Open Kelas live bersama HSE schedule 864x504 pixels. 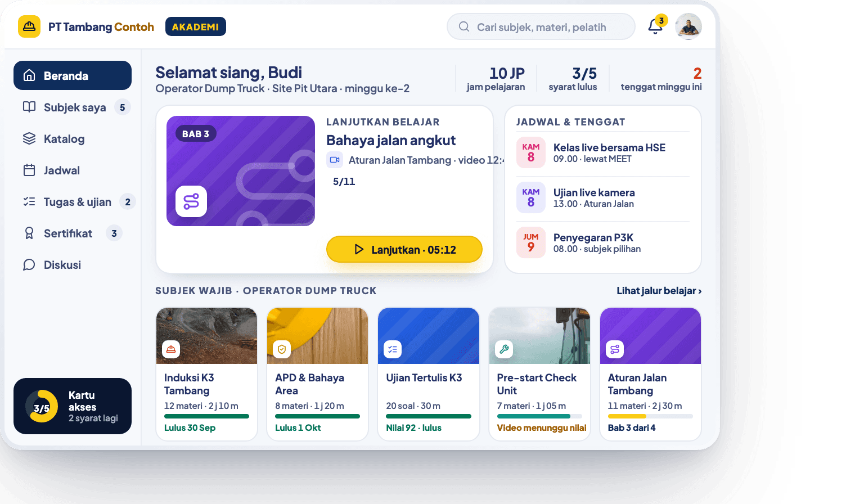pos(603,152)
